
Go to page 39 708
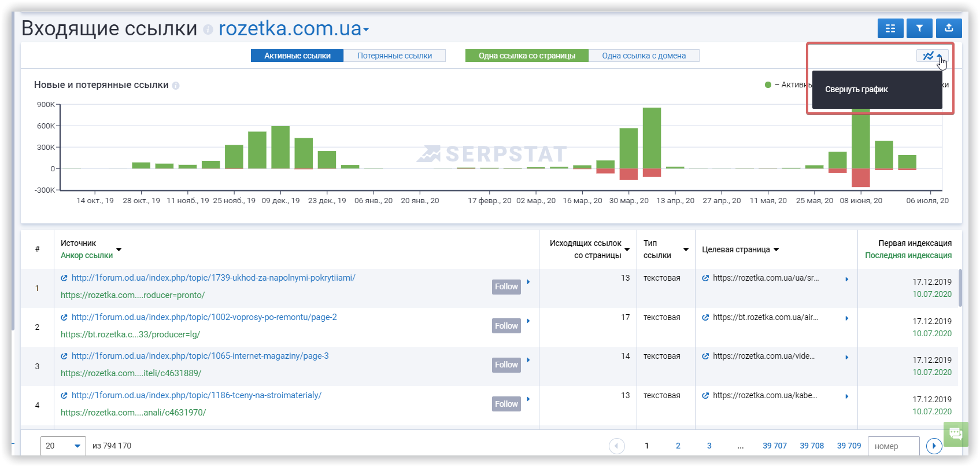coord(812,446)
